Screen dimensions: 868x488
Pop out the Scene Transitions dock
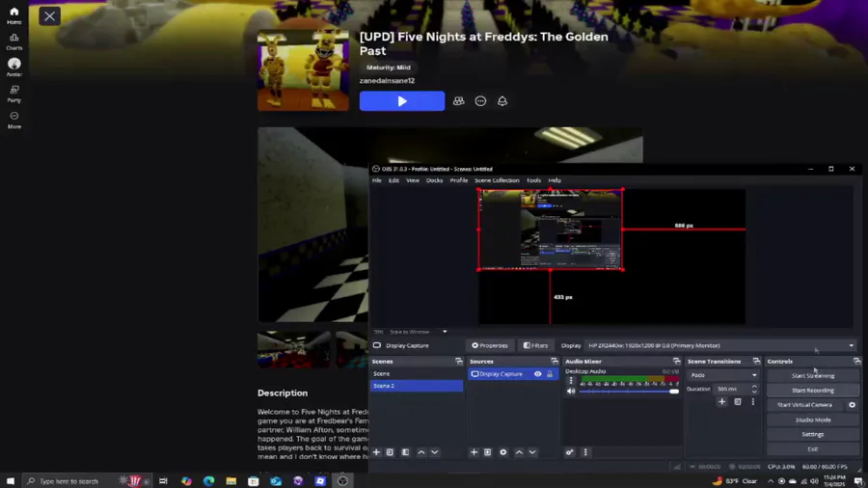[x=756, y=362]
